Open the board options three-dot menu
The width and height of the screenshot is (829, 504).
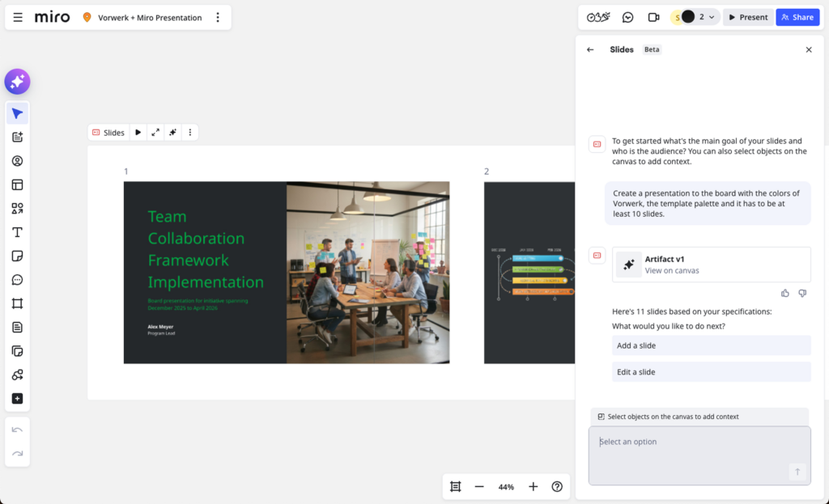point(218,17)
